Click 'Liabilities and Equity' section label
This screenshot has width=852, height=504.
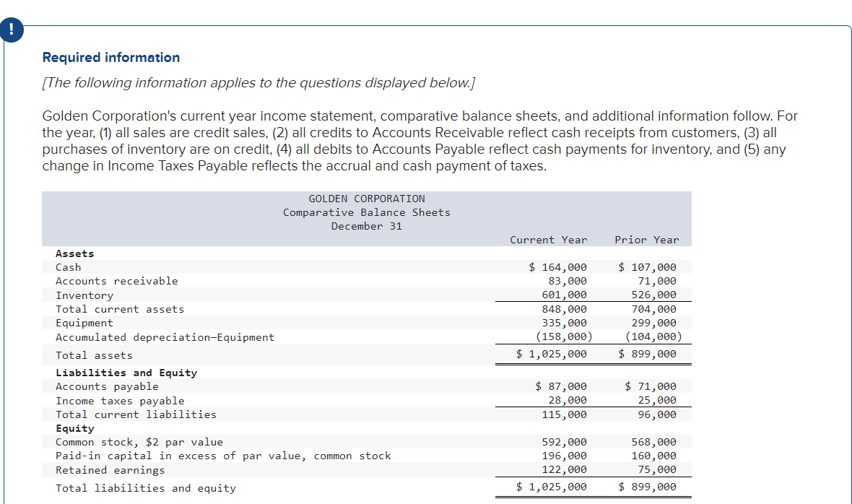(x=126, y=373)
